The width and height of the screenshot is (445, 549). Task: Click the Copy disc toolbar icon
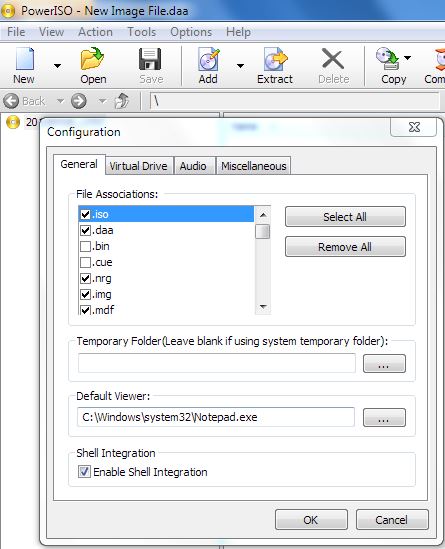click(388, 58)
